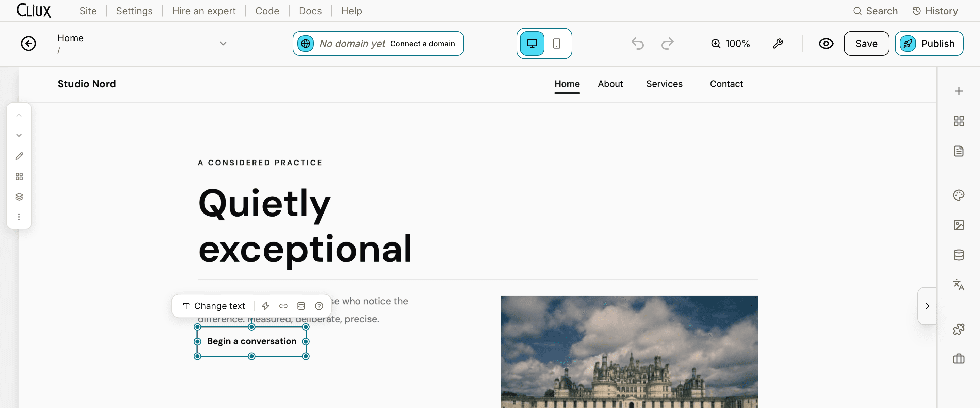Click the pencil edit icon in left toolbar
The height and width of the screenshot is (408, 980).
pyautogui.click(x=19, y=156)
